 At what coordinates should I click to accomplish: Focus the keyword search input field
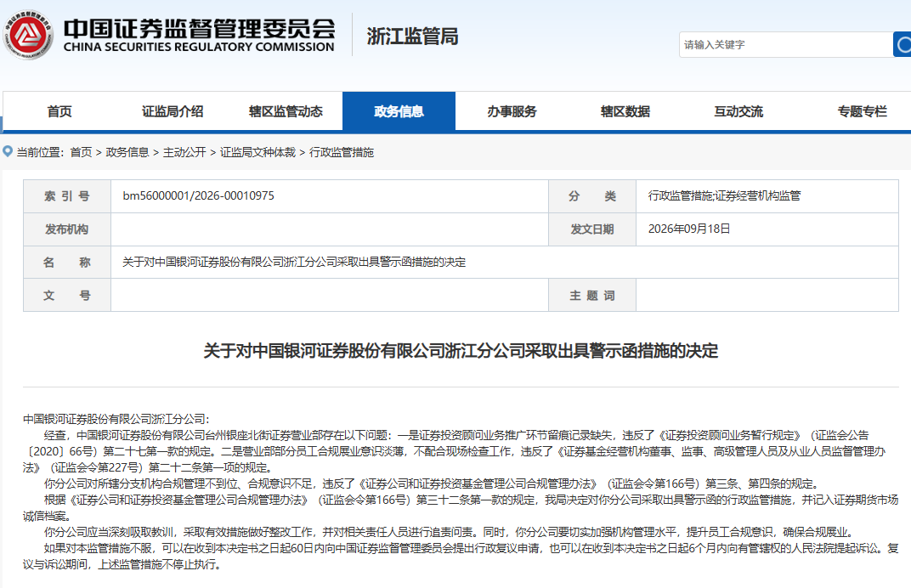click(785, 44)
